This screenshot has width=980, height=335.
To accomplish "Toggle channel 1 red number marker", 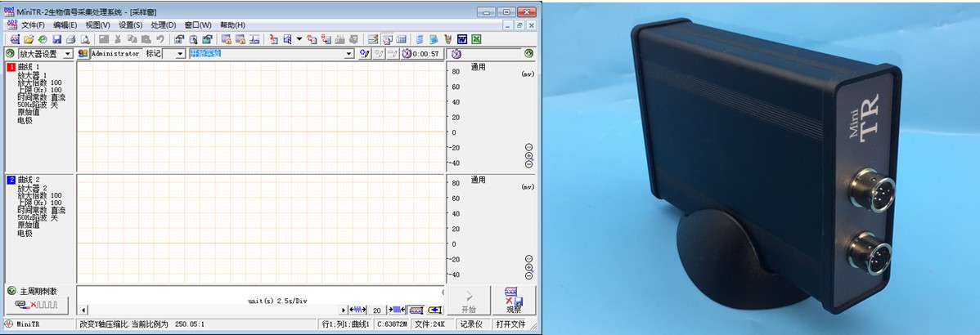I will [11, 67].
